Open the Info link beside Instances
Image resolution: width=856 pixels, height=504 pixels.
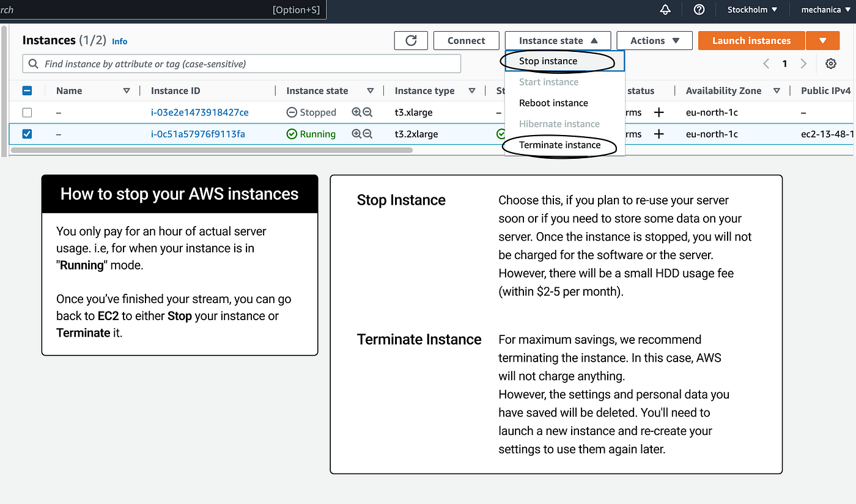click(x=120, y=42)
